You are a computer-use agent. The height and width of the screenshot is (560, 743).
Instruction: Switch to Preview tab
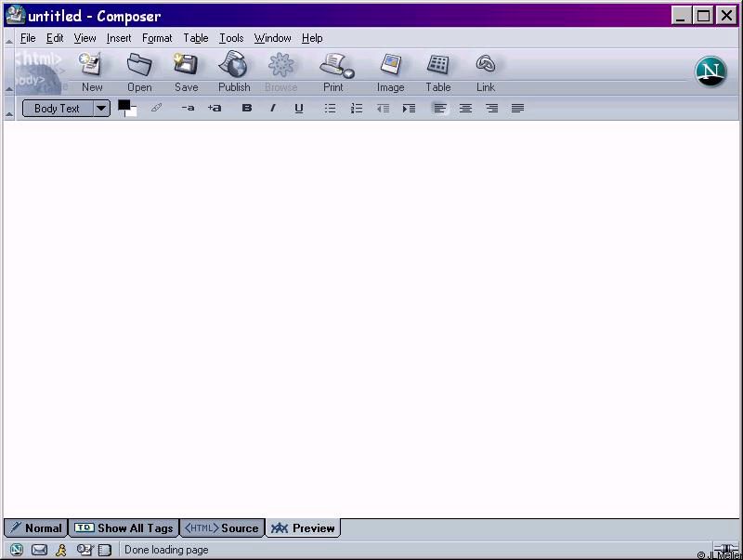coord(304,527)
